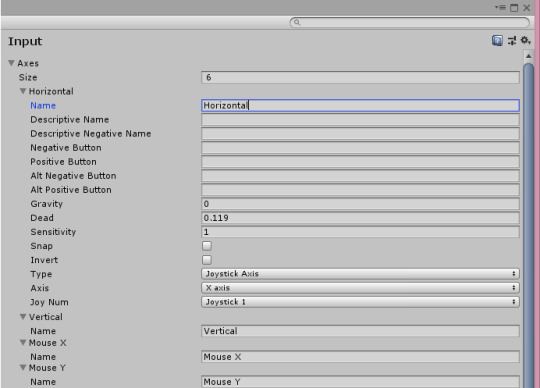Screen dimensions: 540x388
Task: Click the search magnifier icon
Action: tap(297, 22)
